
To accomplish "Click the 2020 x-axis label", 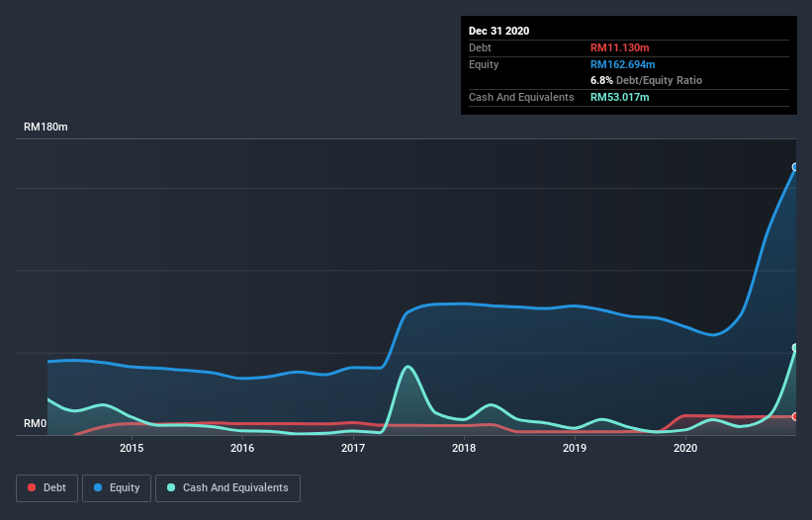I will pyautogui.click(x=685, y=448).
